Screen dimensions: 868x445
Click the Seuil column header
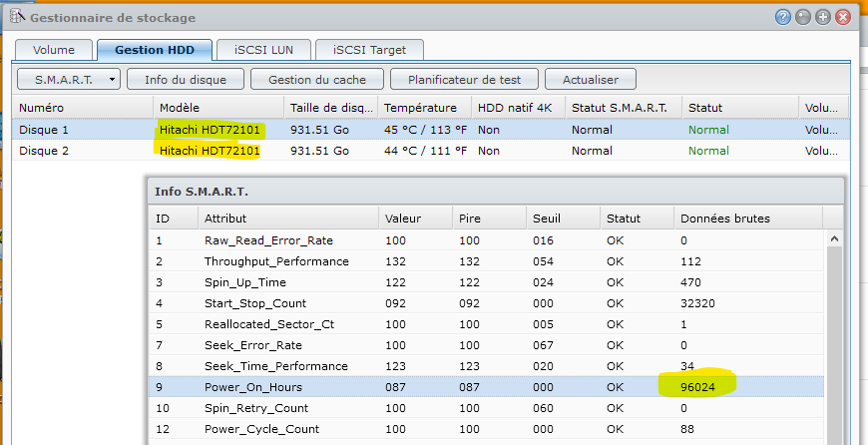point(563,219)
